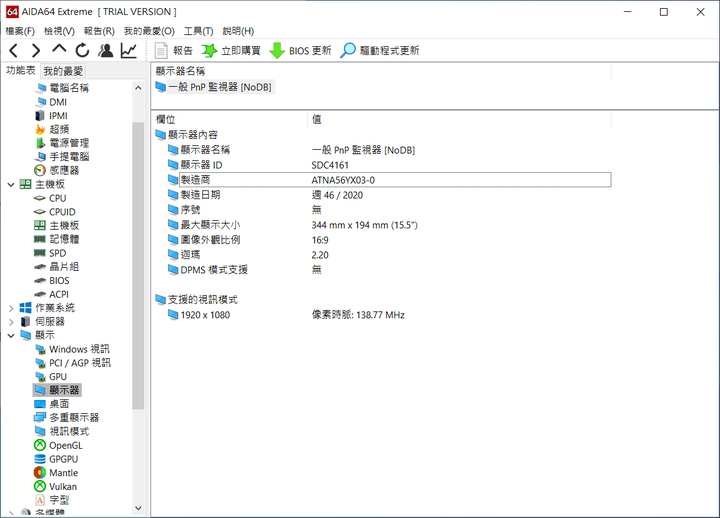The height and width of the screenshot is (518, 720).
Task: Select 多重顯示器 in the tree
Action: (x=67, y=418)
